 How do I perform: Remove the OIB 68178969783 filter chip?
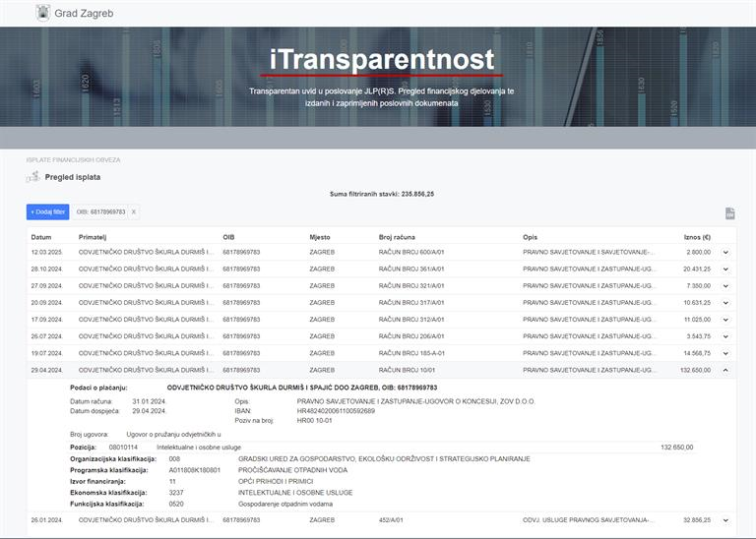click(134, 211)
